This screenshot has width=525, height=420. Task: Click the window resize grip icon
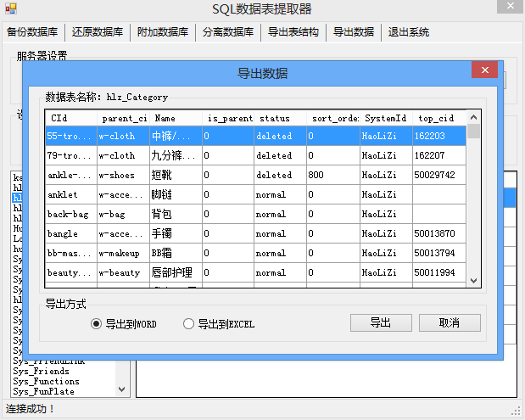pyautogui.click(x=516, y=411)
